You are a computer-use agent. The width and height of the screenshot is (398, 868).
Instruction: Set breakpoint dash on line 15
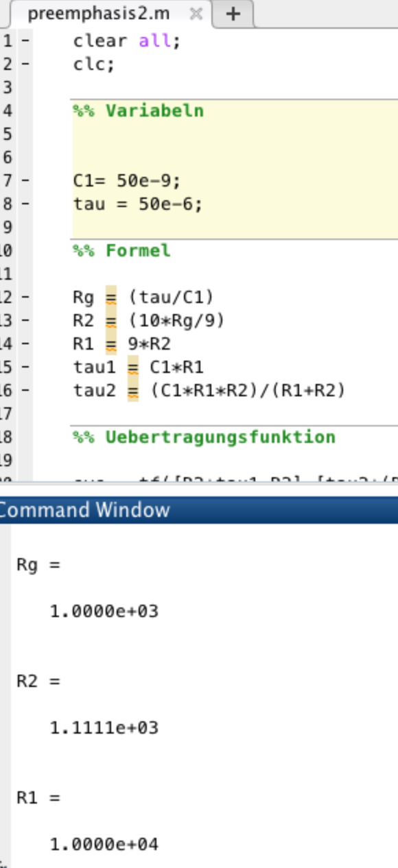tap(25, 367)
